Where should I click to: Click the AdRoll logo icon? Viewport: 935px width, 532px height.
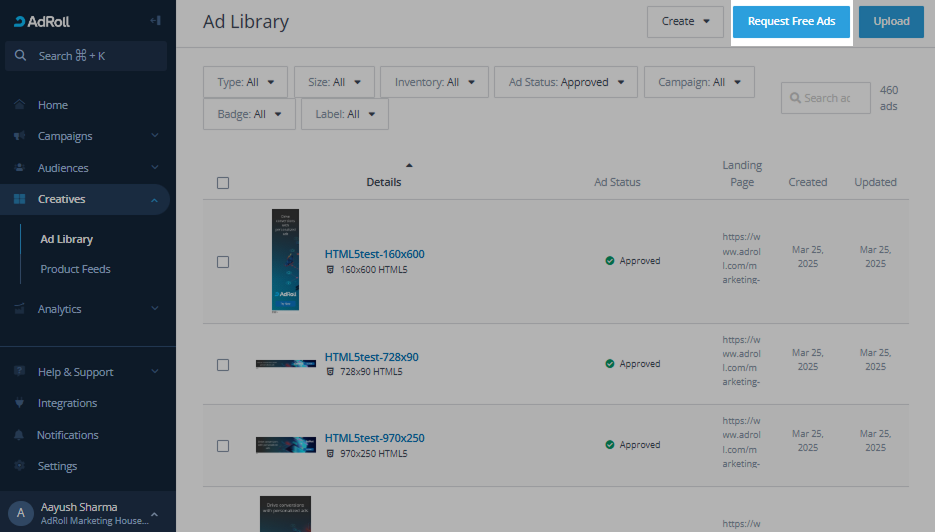tap(20, 21)
